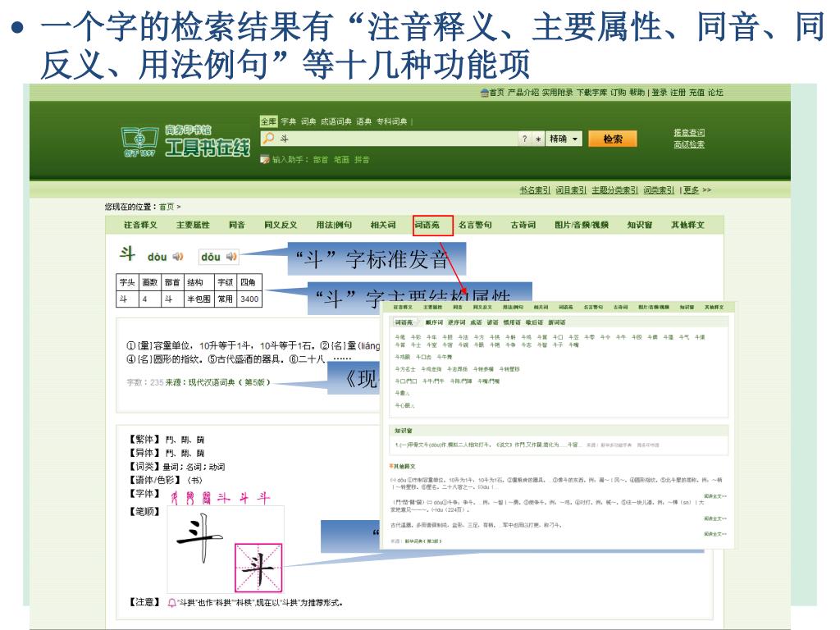Switch to the 相关词 tab
This screenshot has height=630, width=840.
coord(383,225)
